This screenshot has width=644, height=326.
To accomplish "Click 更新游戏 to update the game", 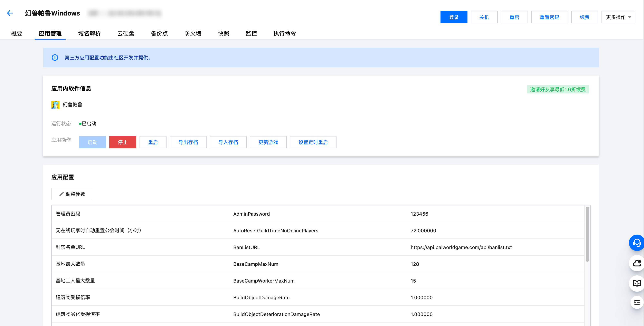I will click(x=268, y=142).
